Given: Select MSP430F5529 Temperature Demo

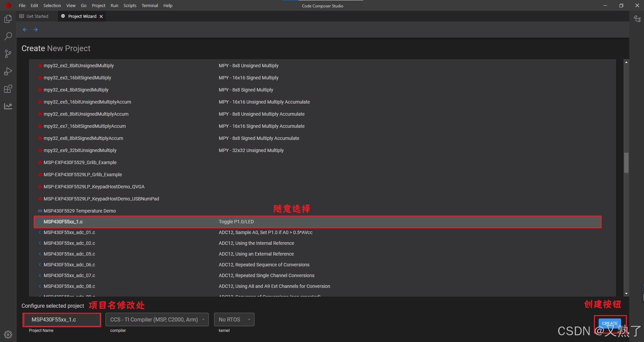Looking at the screenshot, I should 80,211.
